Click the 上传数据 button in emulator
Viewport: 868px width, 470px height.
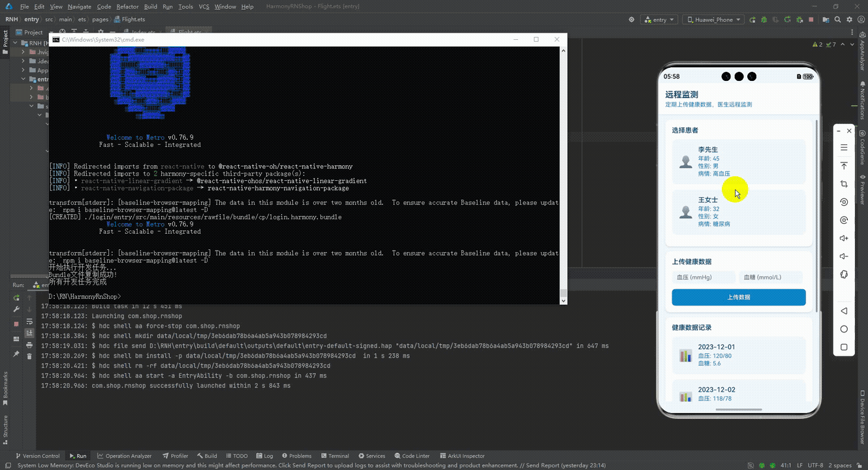point(739,297)
